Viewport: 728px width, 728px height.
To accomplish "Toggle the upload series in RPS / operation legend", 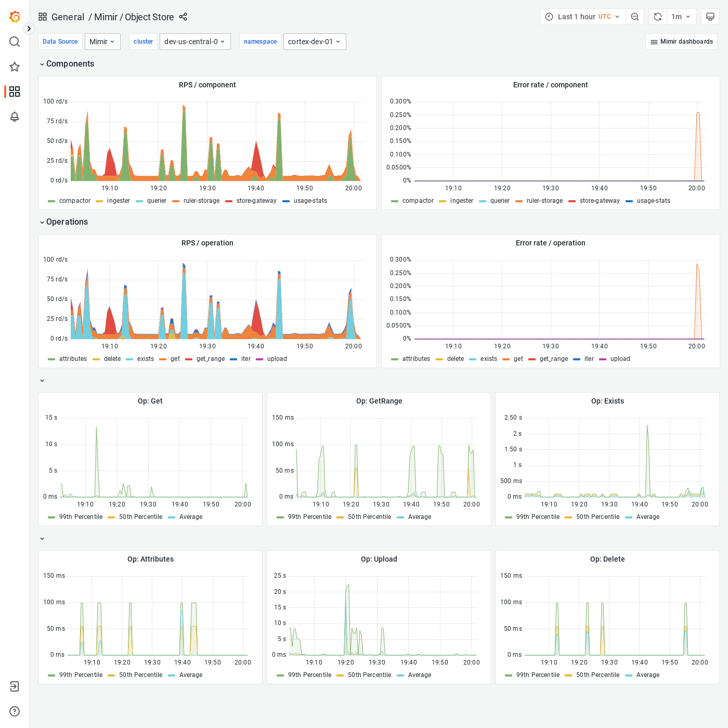I will (x=277, y=359).
